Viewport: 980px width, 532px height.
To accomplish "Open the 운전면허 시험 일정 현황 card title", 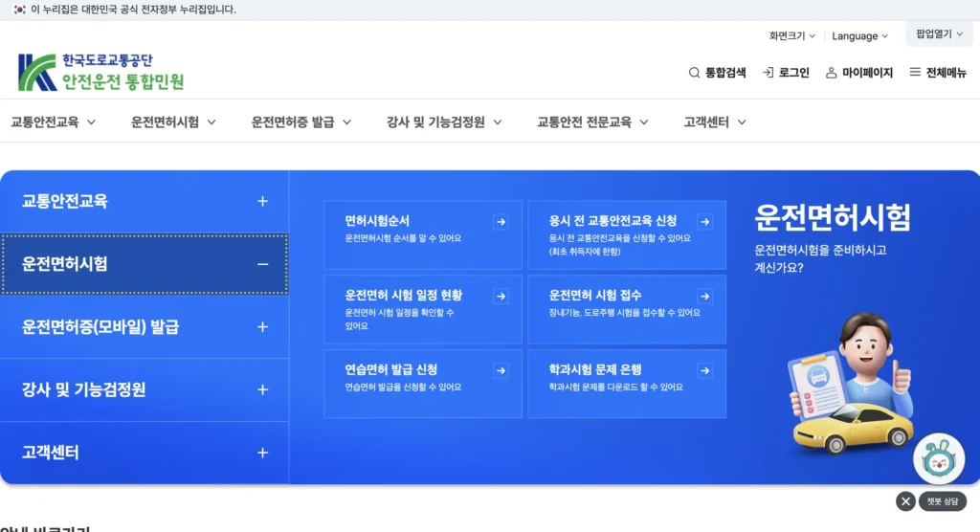I will coord(404,295).
